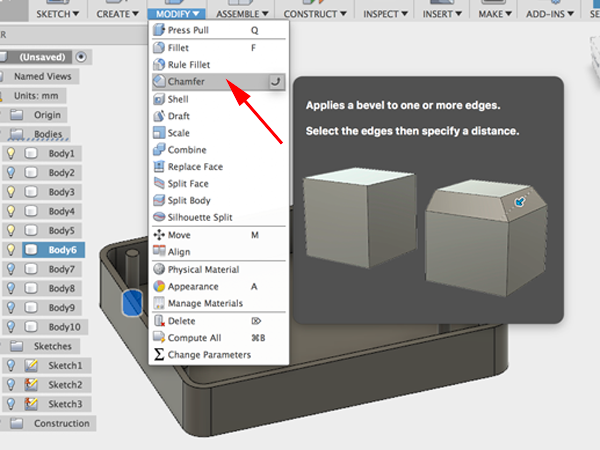This screenshot has height=450, width=600.
Task: Click the Compute All icon
Action: 159,338
